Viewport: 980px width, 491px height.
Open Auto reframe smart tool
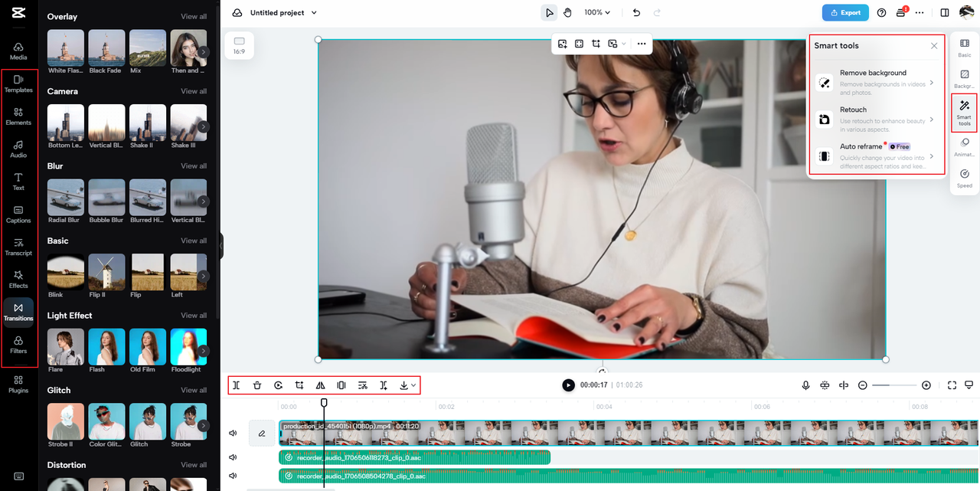pos(876,155)
